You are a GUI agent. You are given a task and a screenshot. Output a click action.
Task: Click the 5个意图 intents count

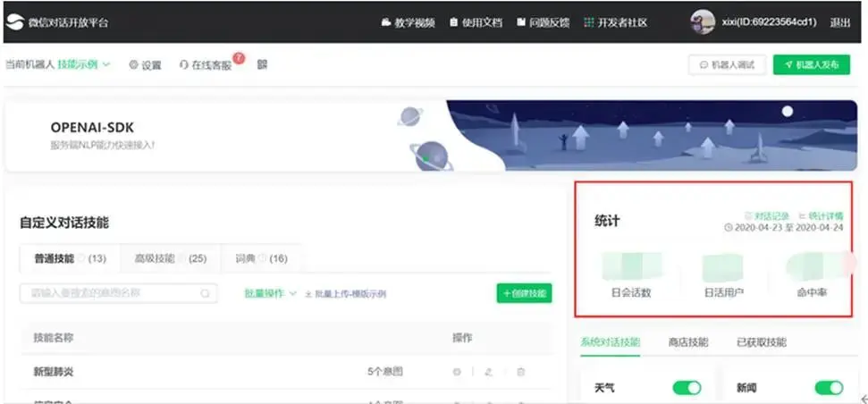tap(384, 372)
